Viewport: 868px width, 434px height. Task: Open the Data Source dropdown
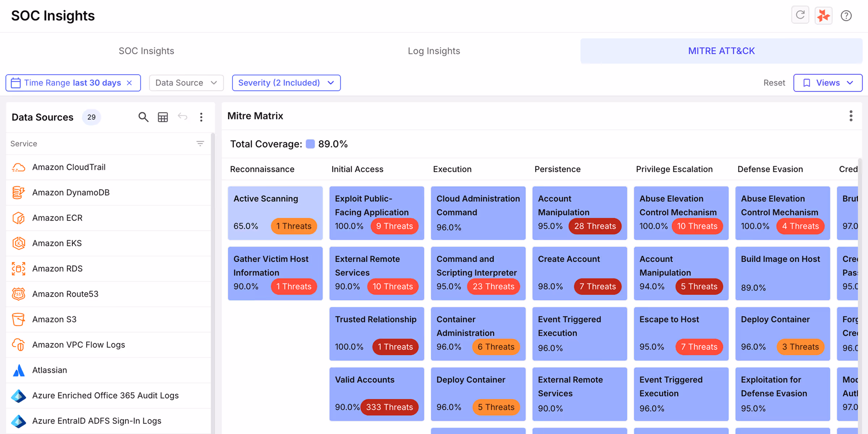click(186, 83)
